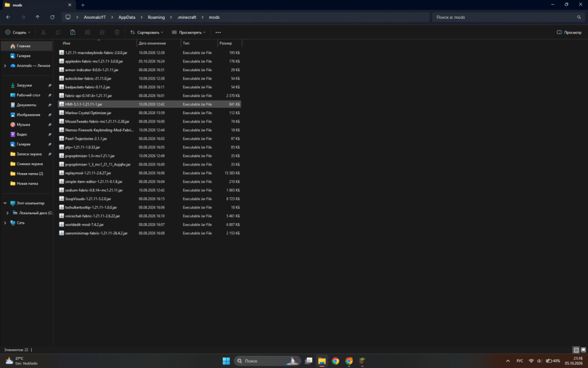Go back using the back arrow
This screenshot has height=368, width=588.
tap(8, 17)
